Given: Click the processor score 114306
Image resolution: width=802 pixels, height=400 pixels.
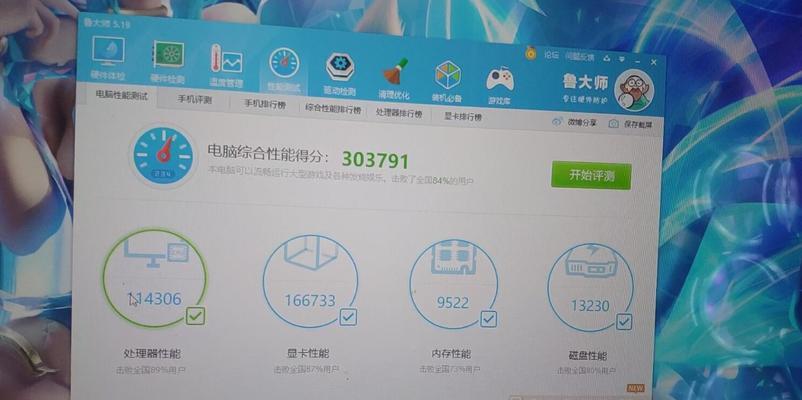Looking at the screenshot, I should [x=154, y=299].
